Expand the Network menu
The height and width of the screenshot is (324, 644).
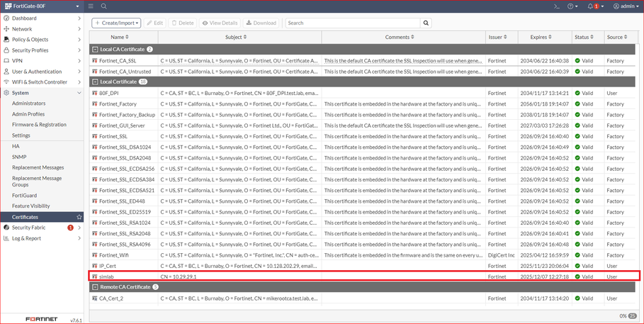click(42, 29)
